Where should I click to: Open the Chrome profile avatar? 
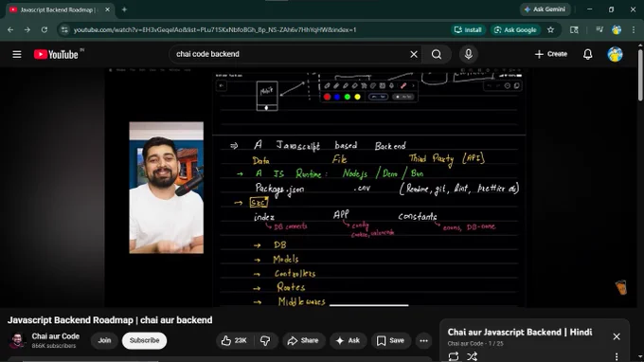[x=617, y=30]
